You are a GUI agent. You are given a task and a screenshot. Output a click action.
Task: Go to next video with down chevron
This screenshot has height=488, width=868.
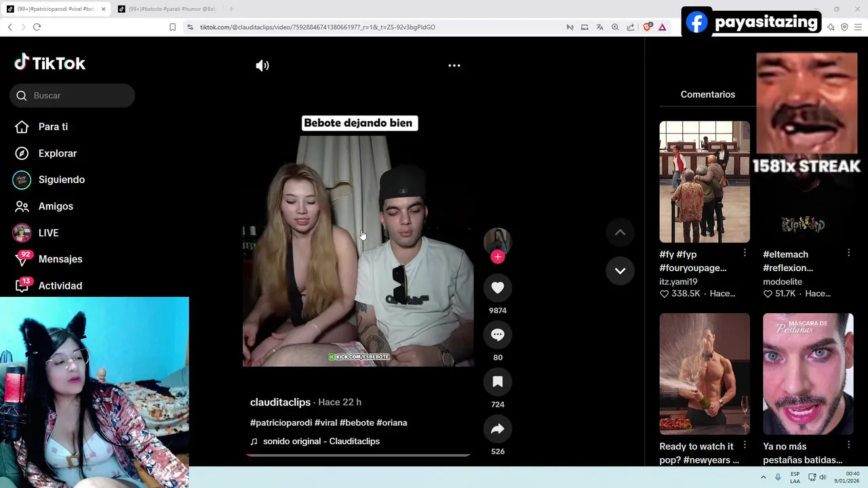point(620,270)
